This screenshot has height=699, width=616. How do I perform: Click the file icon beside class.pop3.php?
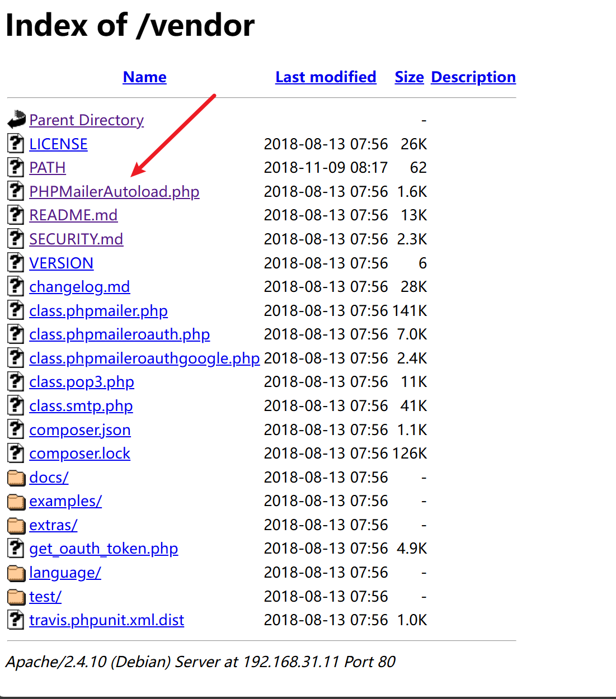(16, 381)
